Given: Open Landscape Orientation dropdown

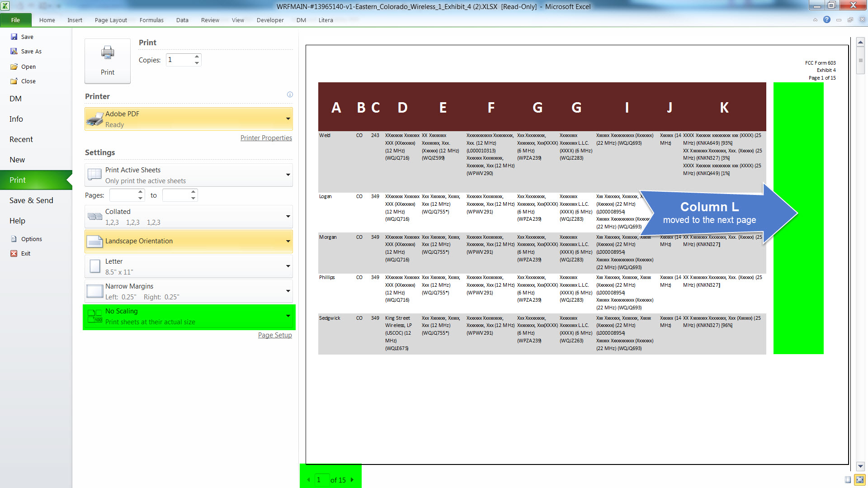Looking at the screenshot, I should tap(189, 241).
